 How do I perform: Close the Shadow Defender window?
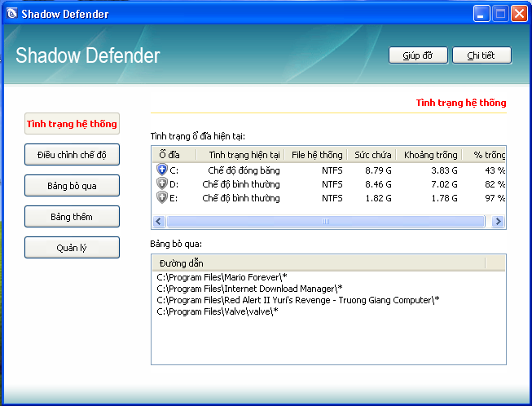pyautogui.click(x=519, y=14)
